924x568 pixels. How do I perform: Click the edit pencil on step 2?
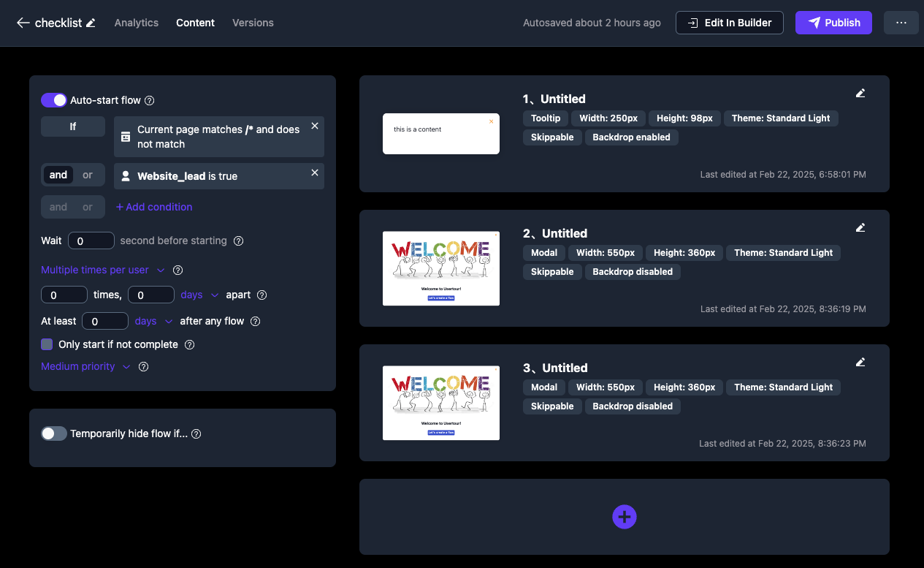coord(860,227)
